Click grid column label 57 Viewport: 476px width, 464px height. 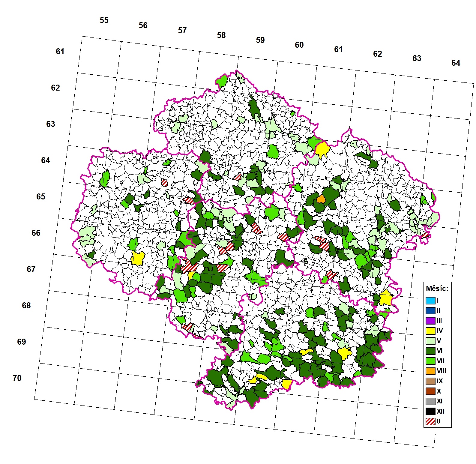(182, 31)
